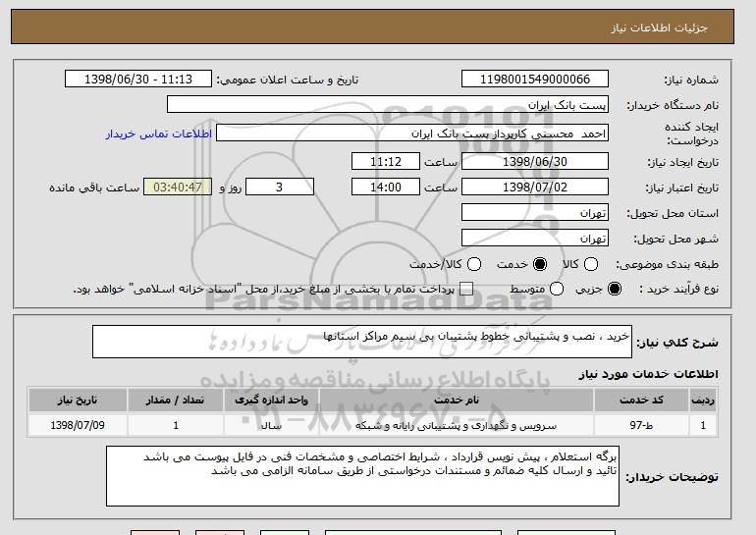756x535 pixels.
Task: Click the ردیف column header
Action: [703, 401]
